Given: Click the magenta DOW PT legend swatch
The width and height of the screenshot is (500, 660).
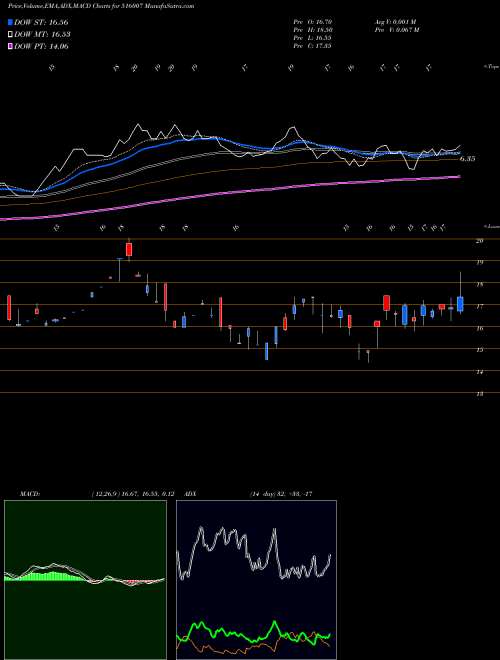Looking at the screenshot, I should (x=10, y=46).
